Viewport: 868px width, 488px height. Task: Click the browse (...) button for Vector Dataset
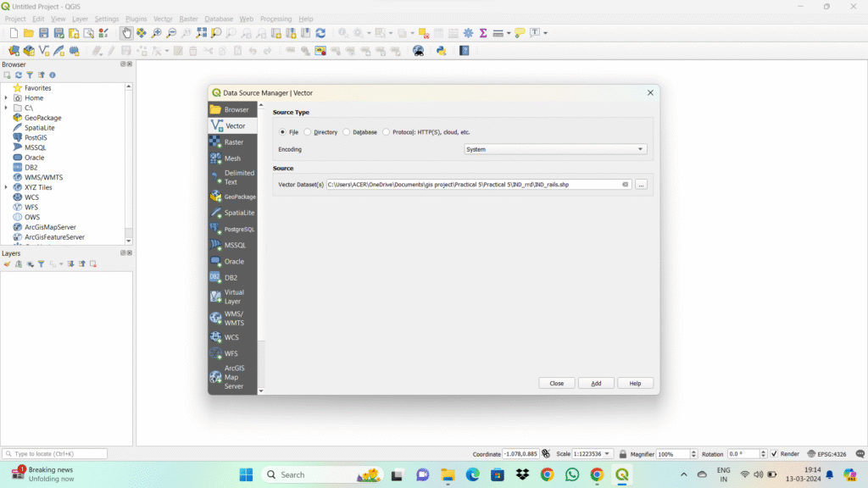641,185
